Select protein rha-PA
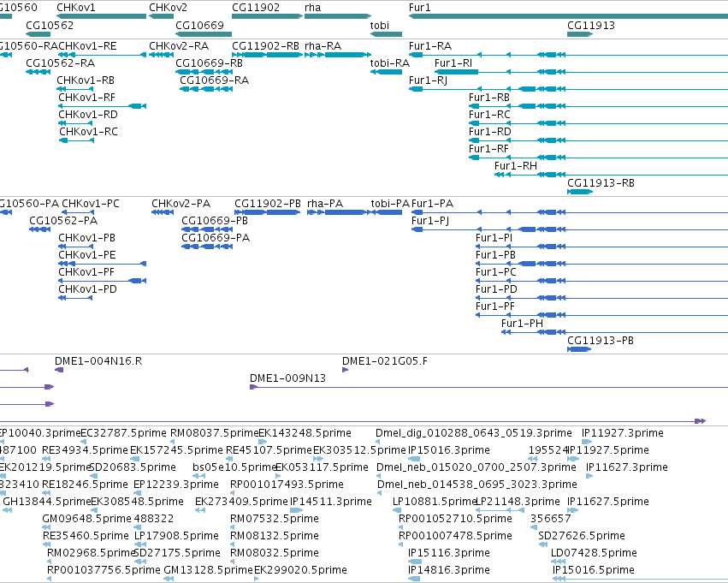 (325, 204)
